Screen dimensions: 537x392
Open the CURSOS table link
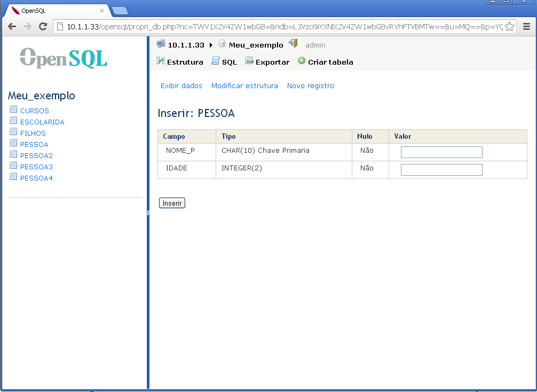tap(35, 111)
